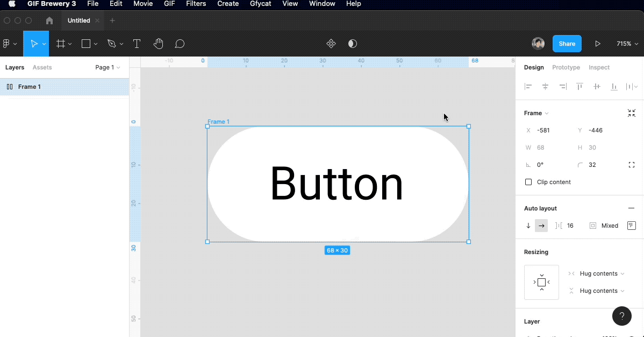Viewport: 644px width, 337px height.
Task: Open the Filters menu
Action: (196, 4)
